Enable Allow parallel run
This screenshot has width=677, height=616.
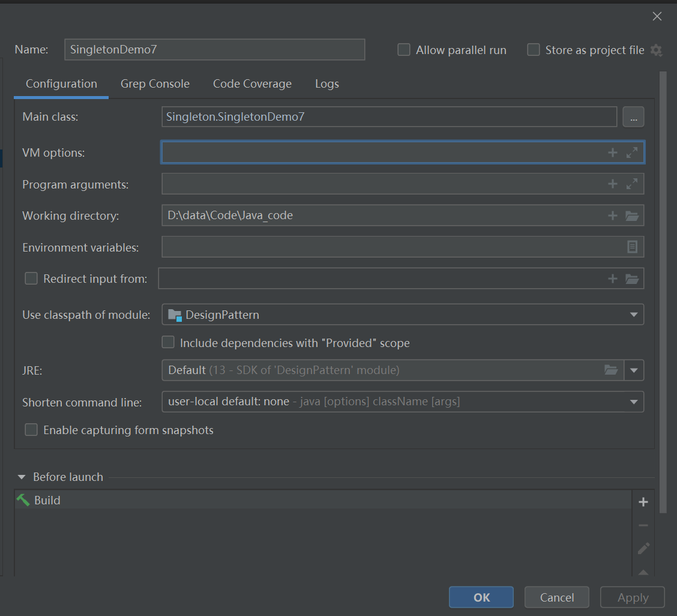click(x=404, y=50)
